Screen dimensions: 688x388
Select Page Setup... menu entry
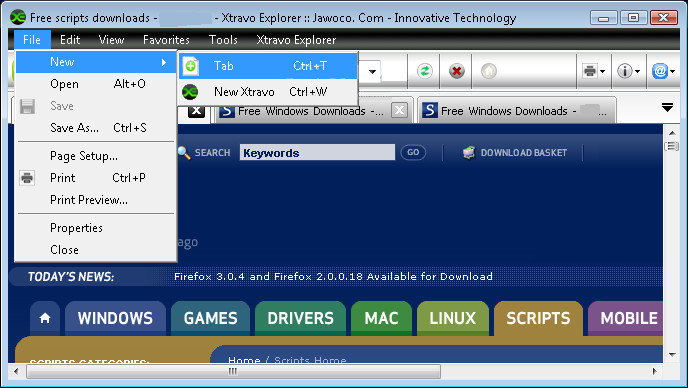click(x=96, y=156)
